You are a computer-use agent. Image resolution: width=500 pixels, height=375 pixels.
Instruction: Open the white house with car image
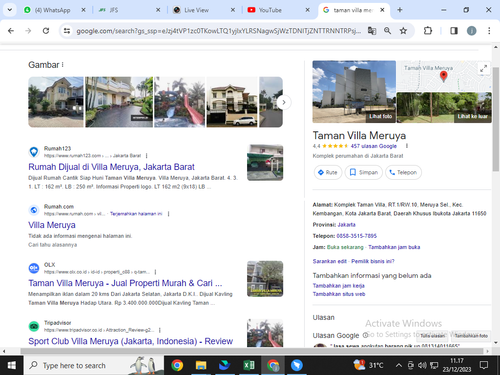(x=232, y=102)
